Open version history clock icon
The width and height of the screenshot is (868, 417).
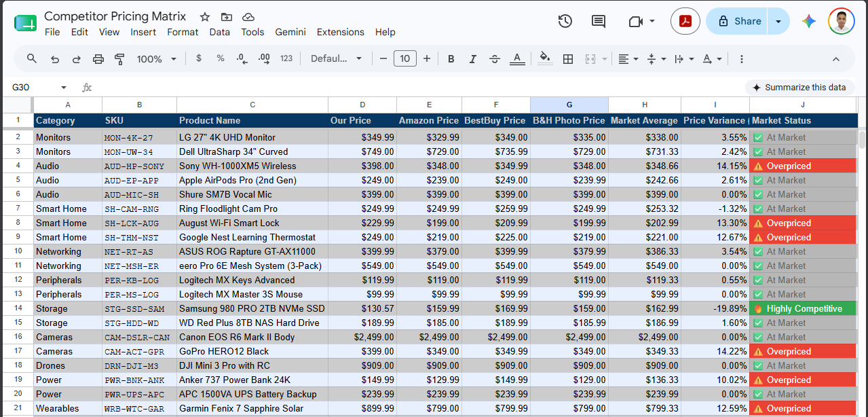(565, 21)
